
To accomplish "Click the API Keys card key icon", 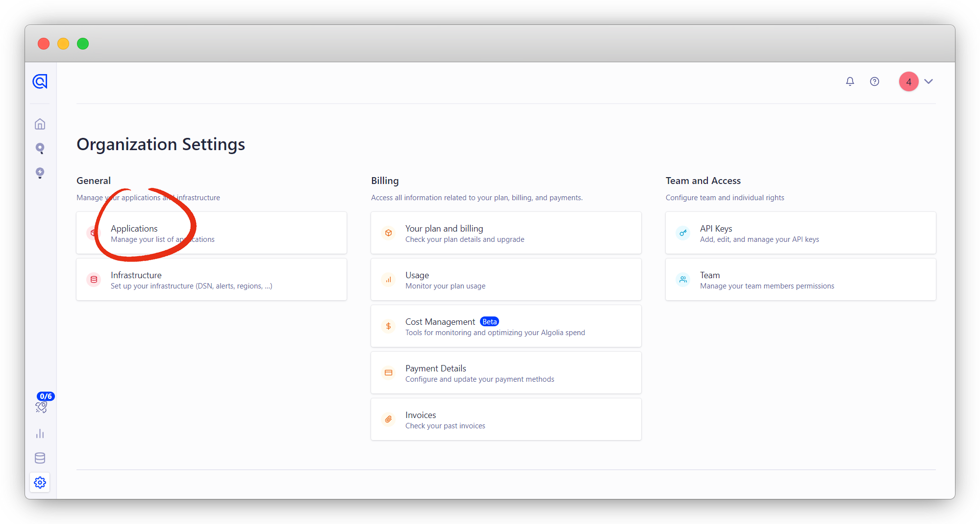I will click(x=683, y=233).
